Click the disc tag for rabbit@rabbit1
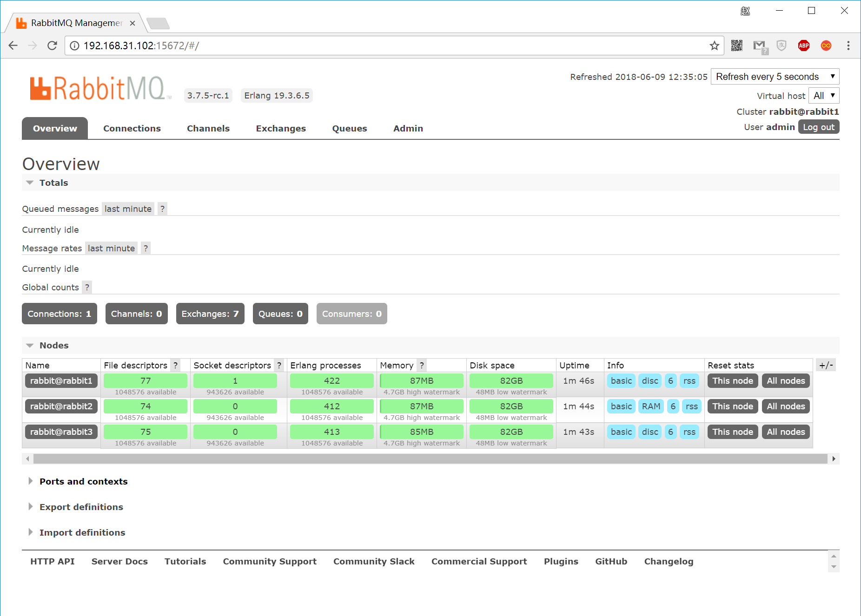Screen dimensions: 861x616 tap(650, 380)
